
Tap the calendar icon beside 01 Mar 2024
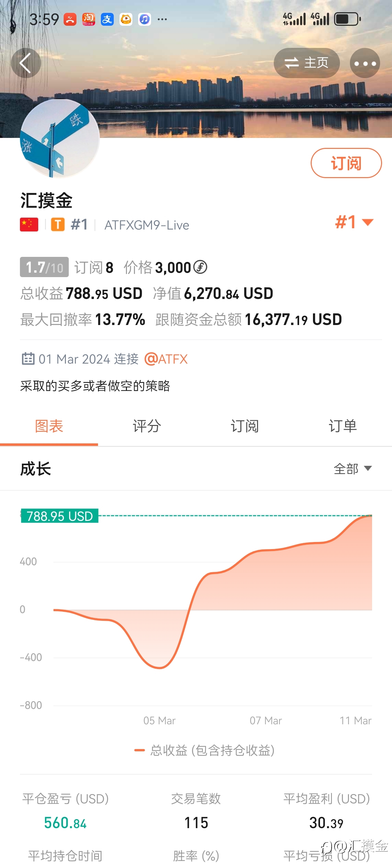tap(28, 358)
